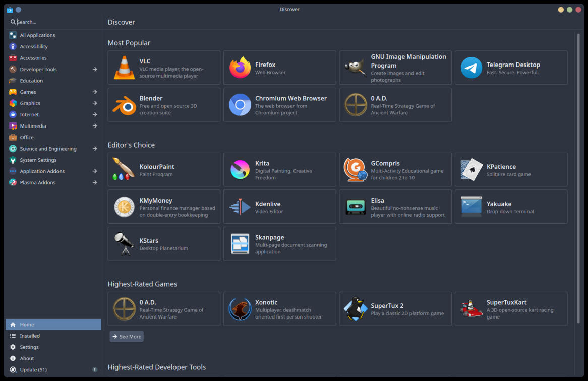Open the GCompris globe icon
Image resolution: width=588 pixels, height=381 pixels.
click(x=356, y=170)
